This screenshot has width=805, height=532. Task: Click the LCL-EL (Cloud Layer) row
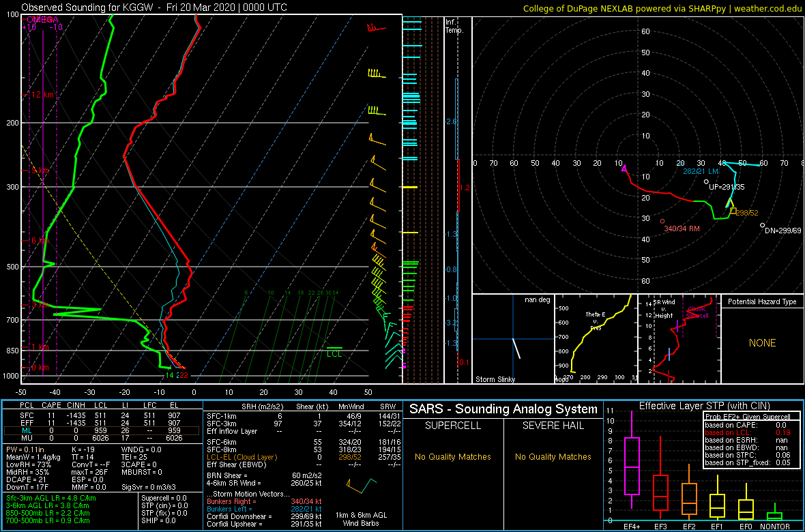(x=304, y=456)
